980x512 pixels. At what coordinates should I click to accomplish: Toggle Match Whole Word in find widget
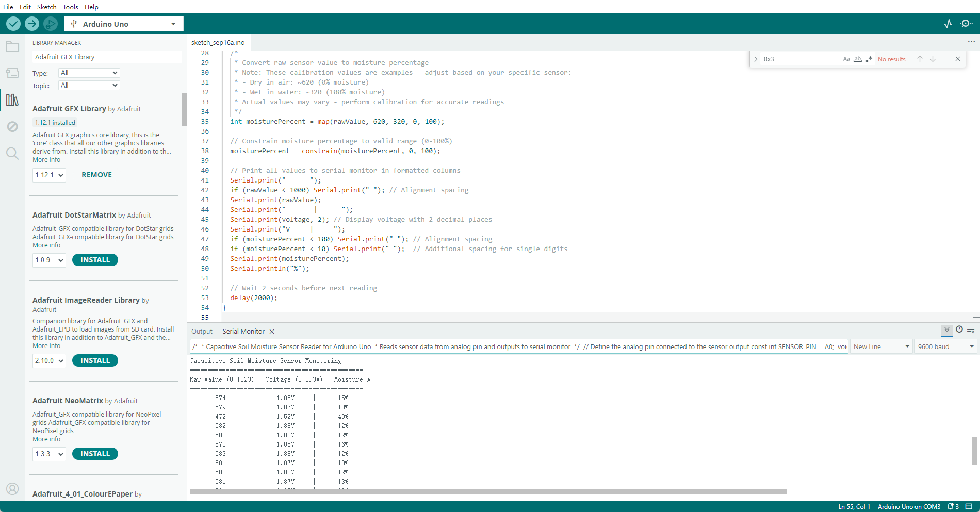pos(858,59)
